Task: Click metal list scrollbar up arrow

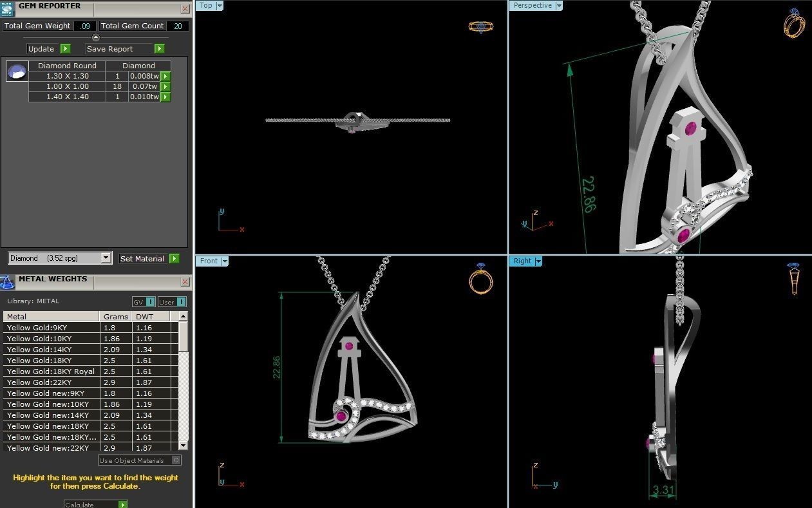Action: click(184, 316)
